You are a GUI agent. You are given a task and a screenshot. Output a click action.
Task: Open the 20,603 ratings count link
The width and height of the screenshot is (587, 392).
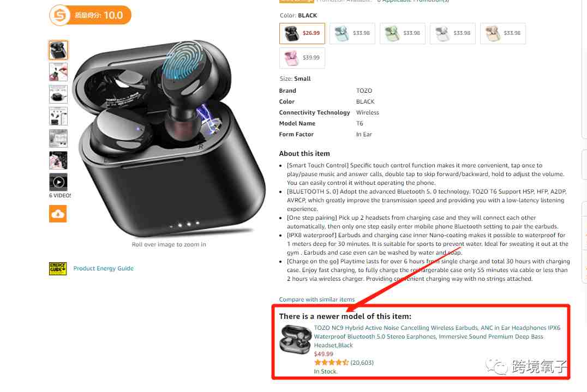tap(362, 363)
